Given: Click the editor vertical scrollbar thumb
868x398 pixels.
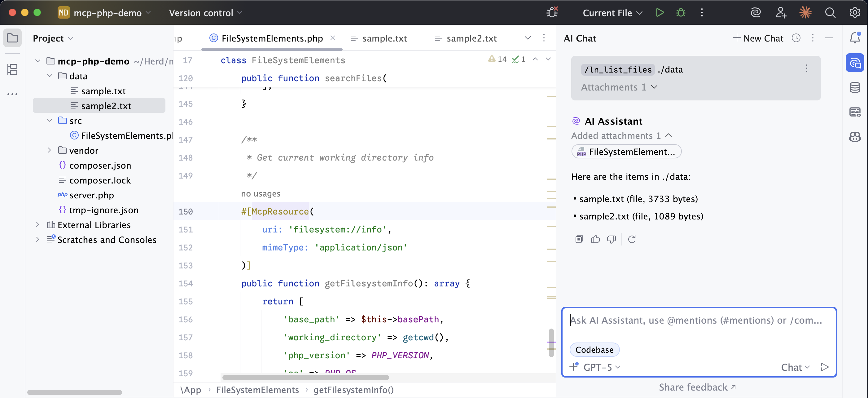Looking at the screenshot, I should pyautogui.click(x=551, y=342).
